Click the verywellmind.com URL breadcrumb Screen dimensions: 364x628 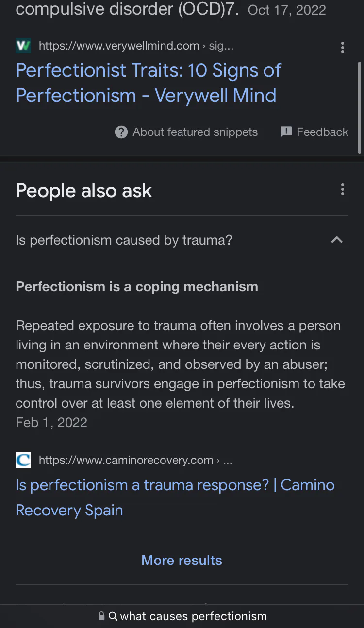(x=136, y=46)
